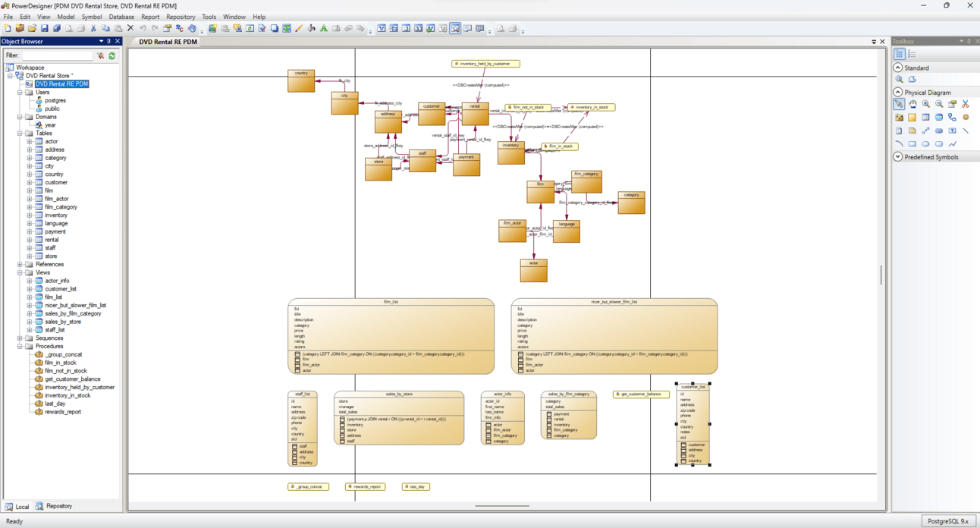
Task: Expand the References folder in tree
Action: tap(20, 265)
